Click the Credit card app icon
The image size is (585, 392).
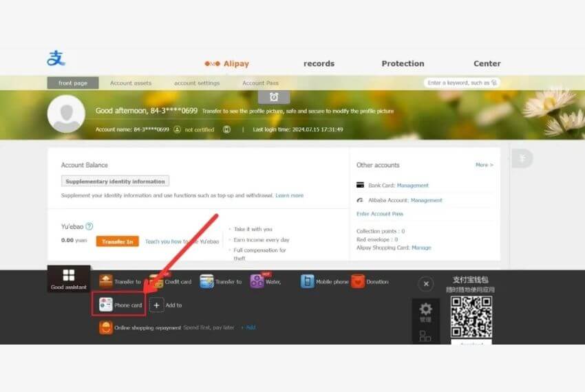tap(156, 281)
